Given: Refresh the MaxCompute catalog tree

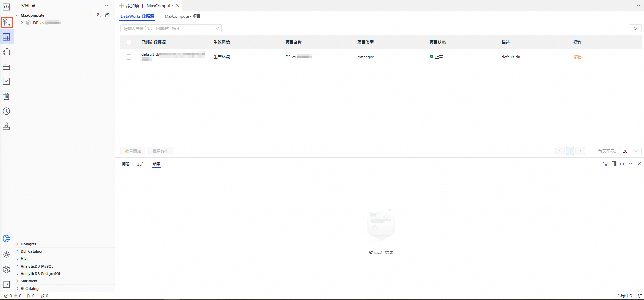Looking at the screenshot, I should 99,15.
